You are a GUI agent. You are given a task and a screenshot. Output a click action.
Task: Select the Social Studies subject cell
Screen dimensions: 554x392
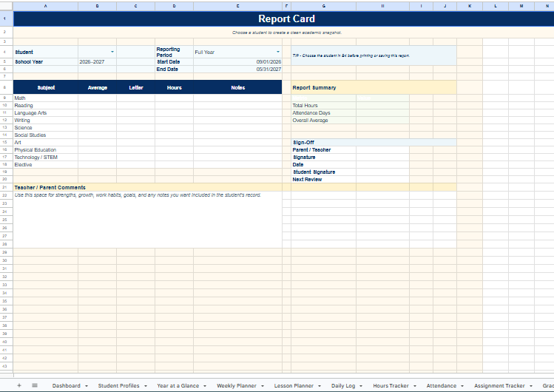46,135
